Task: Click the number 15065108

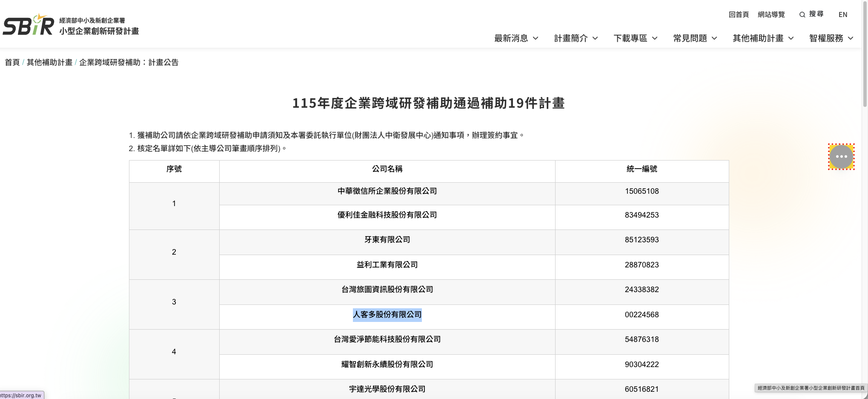Action: pyautogui.click(x=642, y=191)
